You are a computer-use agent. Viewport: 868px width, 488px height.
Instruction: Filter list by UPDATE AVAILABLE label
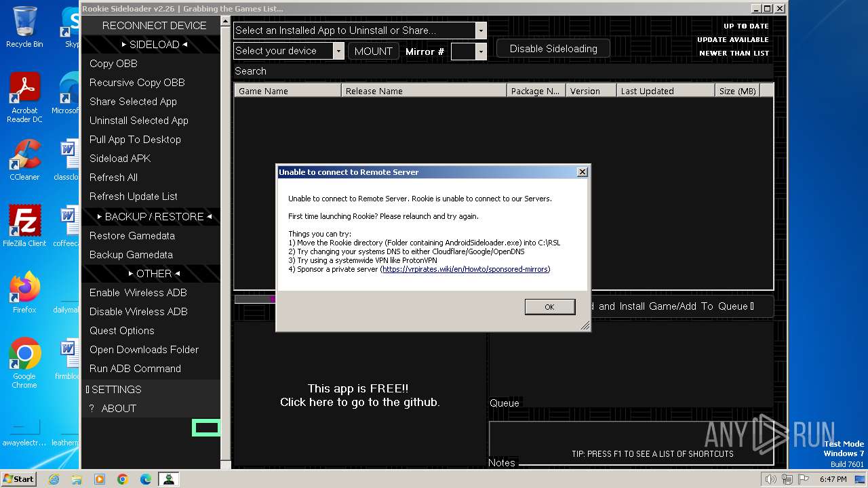click(733, 40)
